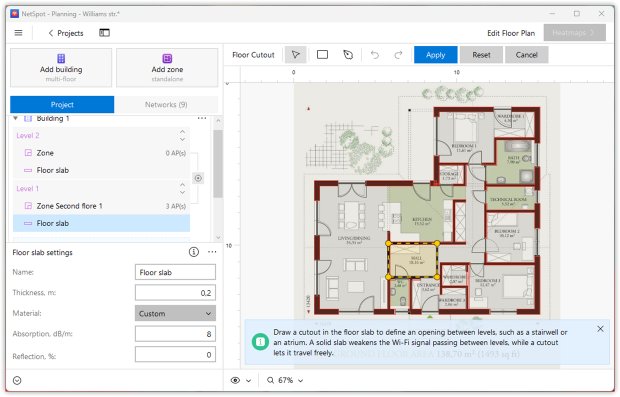Click bottom-right cutout corner handle
This screenshot has height=397, width=620.
(x=437, y=277)
